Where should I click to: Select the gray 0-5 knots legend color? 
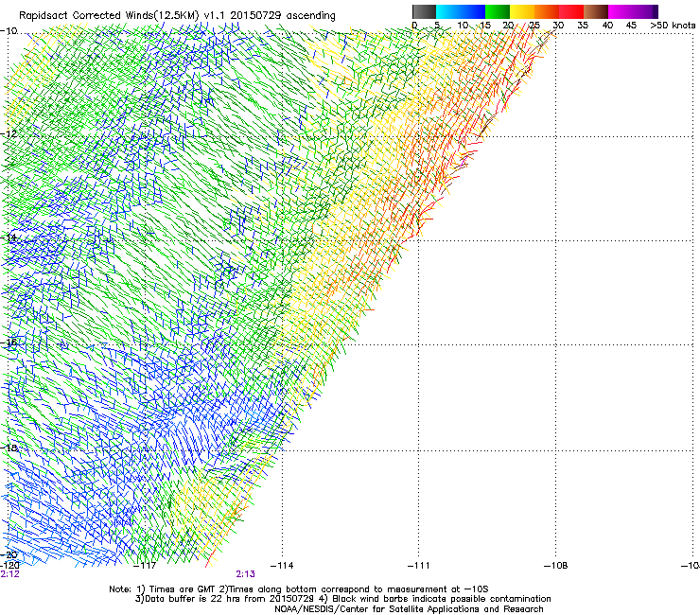click(x=424, y=11)
